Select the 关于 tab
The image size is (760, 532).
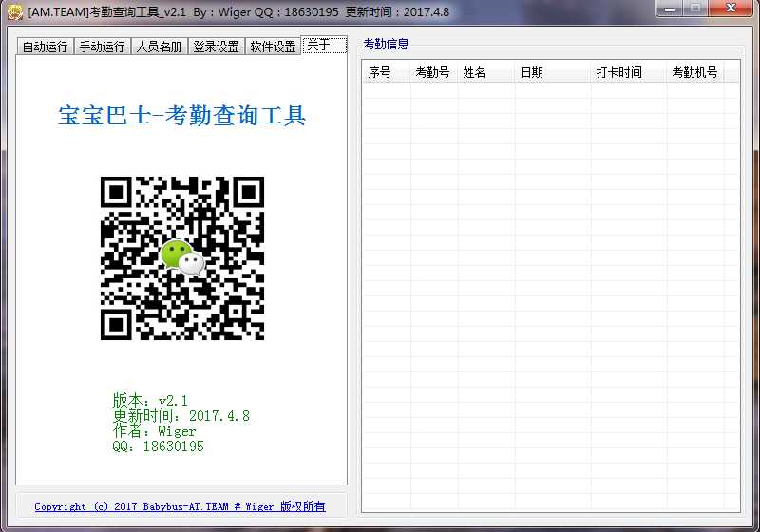(x=324, y=45)
